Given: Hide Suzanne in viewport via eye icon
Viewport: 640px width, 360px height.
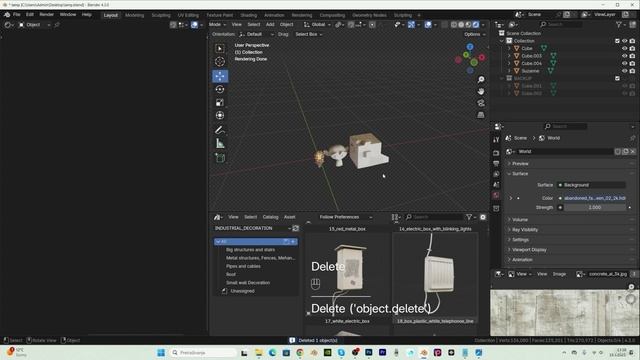Looking at the screenshot, I should pyautogui.click(x=624, y=71).
